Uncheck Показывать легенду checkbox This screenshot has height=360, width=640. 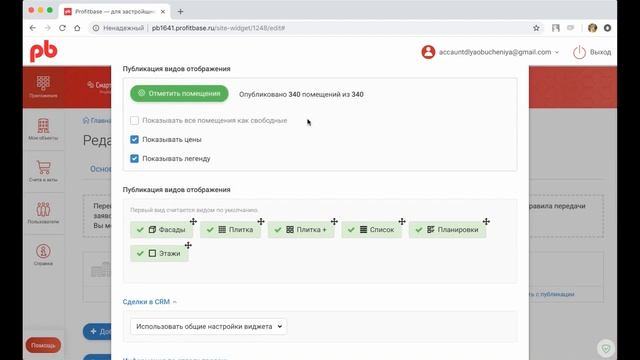(x=134, y=158)
